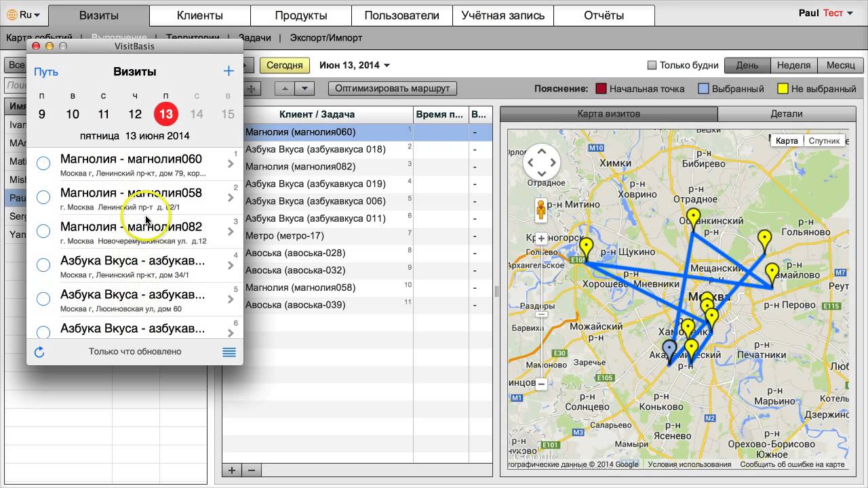The width and height of the screenshot is (868, 488).
Task: Switch to Неделя view
Action: 794,66
